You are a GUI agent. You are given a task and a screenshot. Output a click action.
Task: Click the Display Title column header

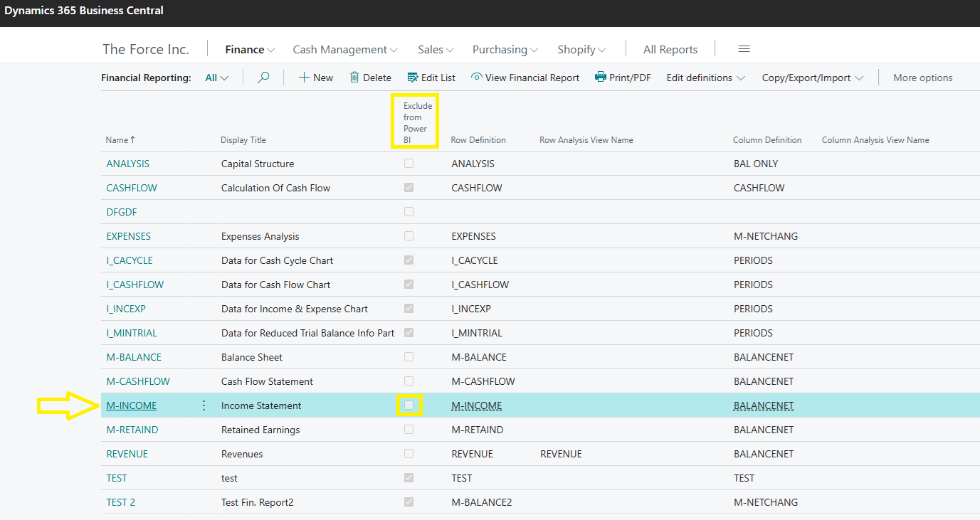point(243,140)
